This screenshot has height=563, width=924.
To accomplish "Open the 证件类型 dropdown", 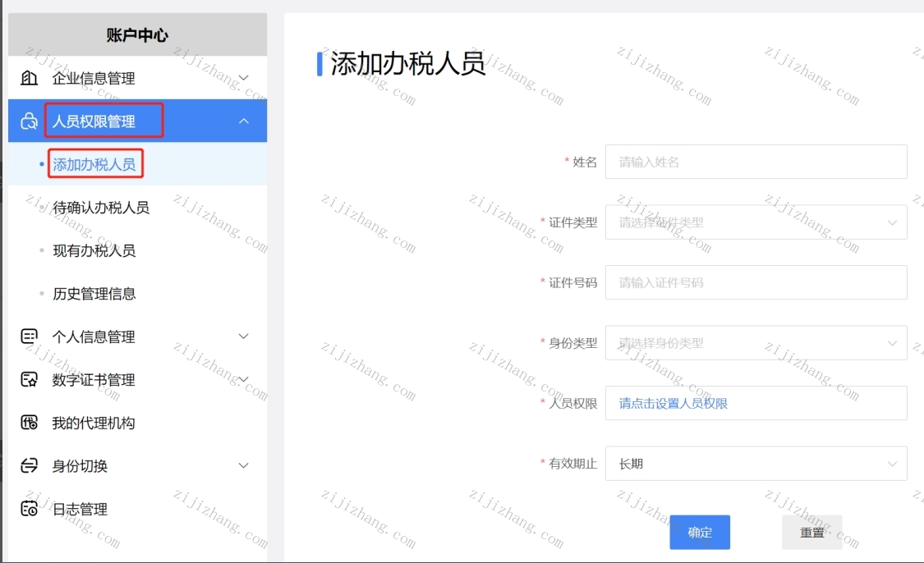I will pos(756,222).
